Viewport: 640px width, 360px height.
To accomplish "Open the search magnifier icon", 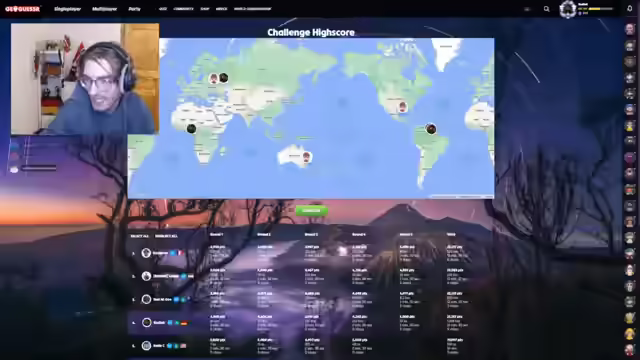I will (547, 9).
